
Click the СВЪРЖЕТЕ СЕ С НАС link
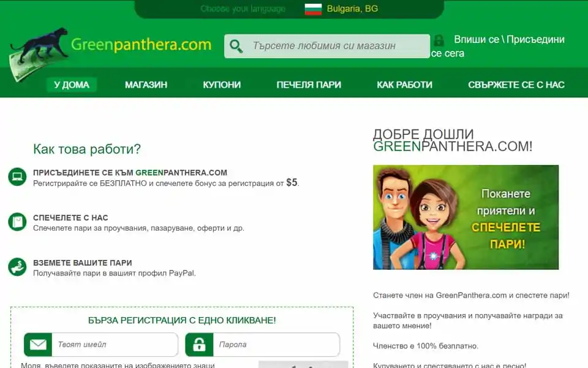click(516, 85)
